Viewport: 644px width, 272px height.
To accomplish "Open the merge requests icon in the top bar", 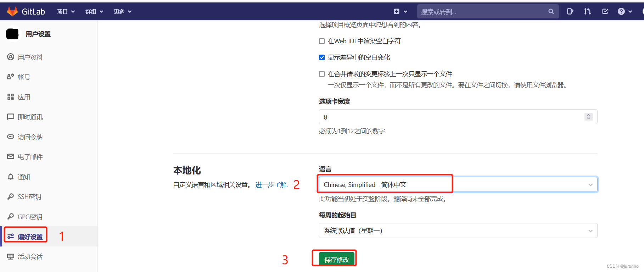I will point(588,11).
